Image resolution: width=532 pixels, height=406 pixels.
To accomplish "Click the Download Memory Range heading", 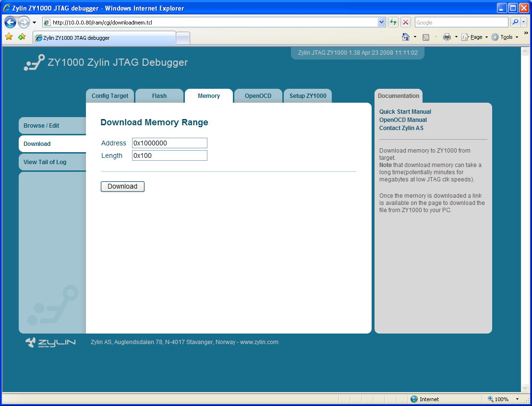I will tap(155, 122).
